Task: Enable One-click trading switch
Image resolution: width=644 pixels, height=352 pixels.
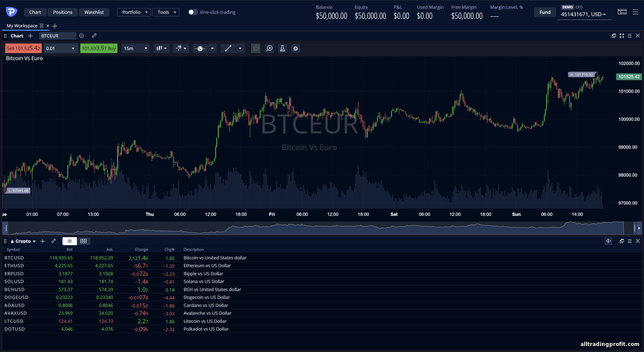Action: [x=193, y=12]
